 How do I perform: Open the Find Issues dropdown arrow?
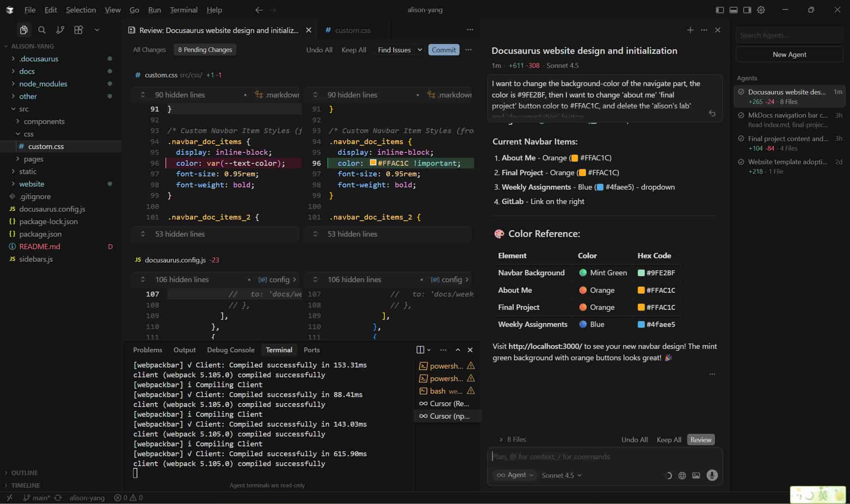[419, 50]
